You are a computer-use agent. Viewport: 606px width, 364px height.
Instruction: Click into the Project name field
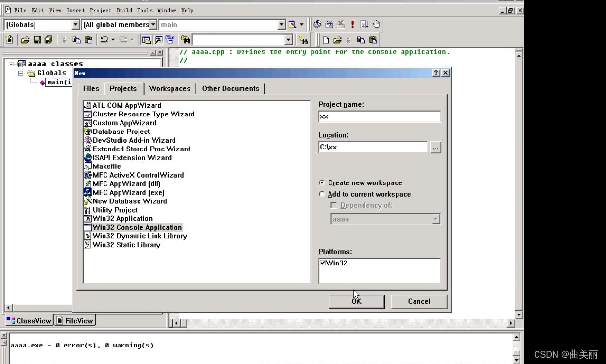[x=380, y=116]
